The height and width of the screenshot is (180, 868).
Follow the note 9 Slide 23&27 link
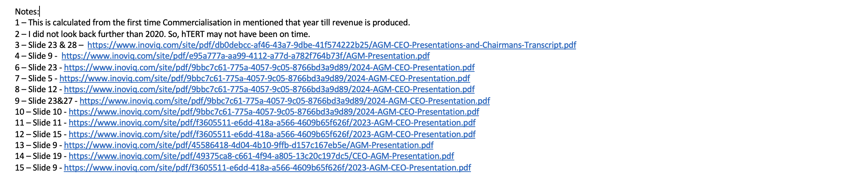tap(284, 101)
